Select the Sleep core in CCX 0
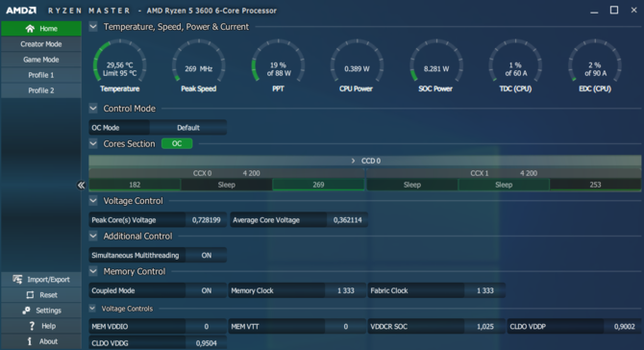This screenshot has height=350, width=644. pyautogui.click(x=226, y=185)
